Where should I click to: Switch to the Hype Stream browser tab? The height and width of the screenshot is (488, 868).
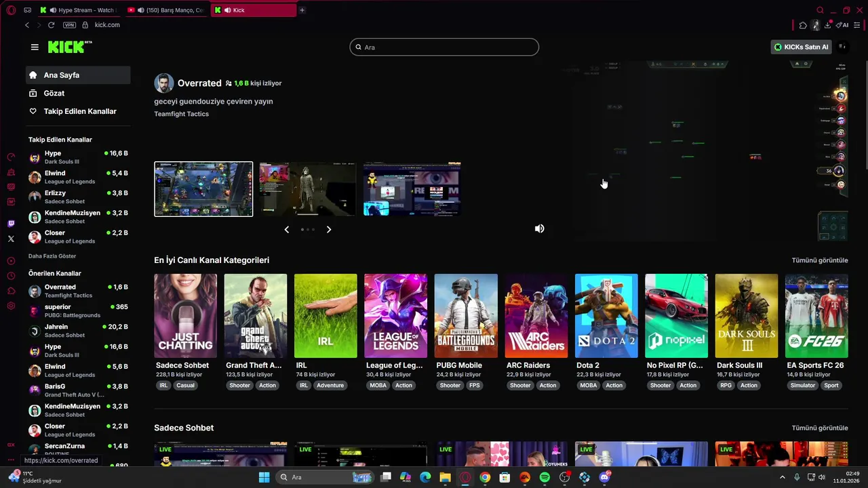click(x=80, y=10)
